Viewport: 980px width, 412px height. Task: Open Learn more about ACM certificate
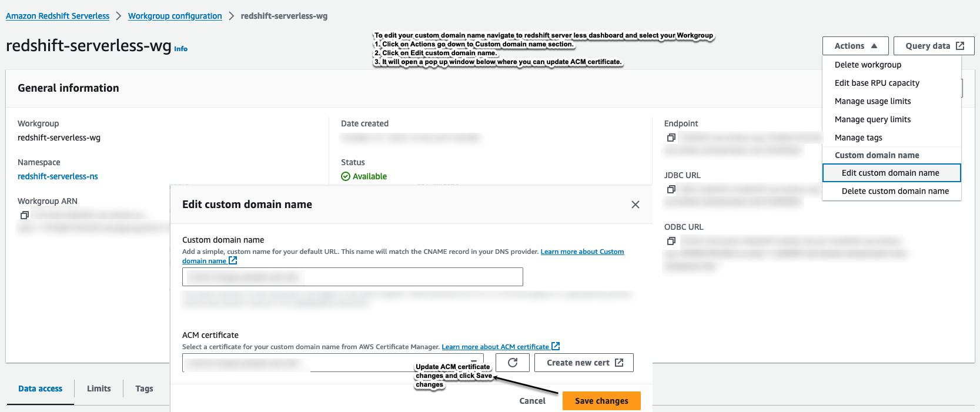tap(501, 347)
